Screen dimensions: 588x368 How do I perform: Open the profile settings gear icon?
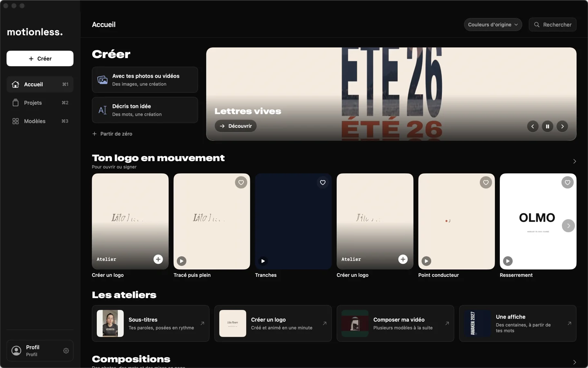pyautogui.click(x=66, y=351)
